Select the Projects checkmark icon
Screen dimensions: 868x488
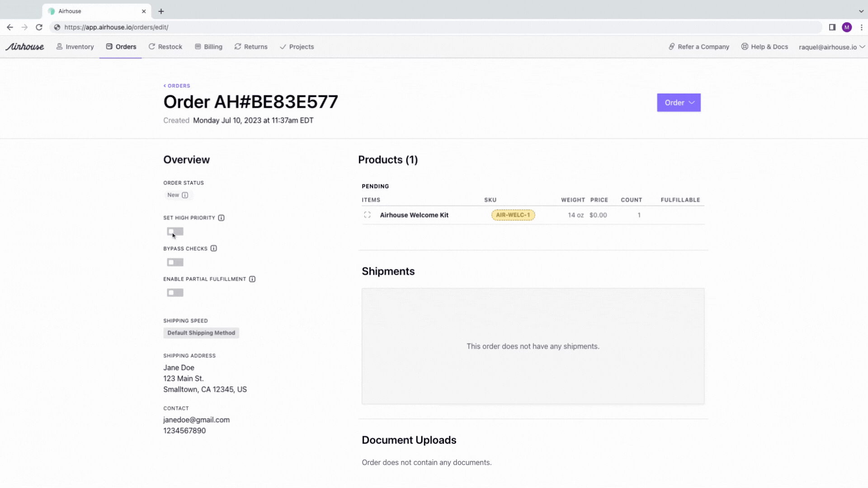coord(282,47)
